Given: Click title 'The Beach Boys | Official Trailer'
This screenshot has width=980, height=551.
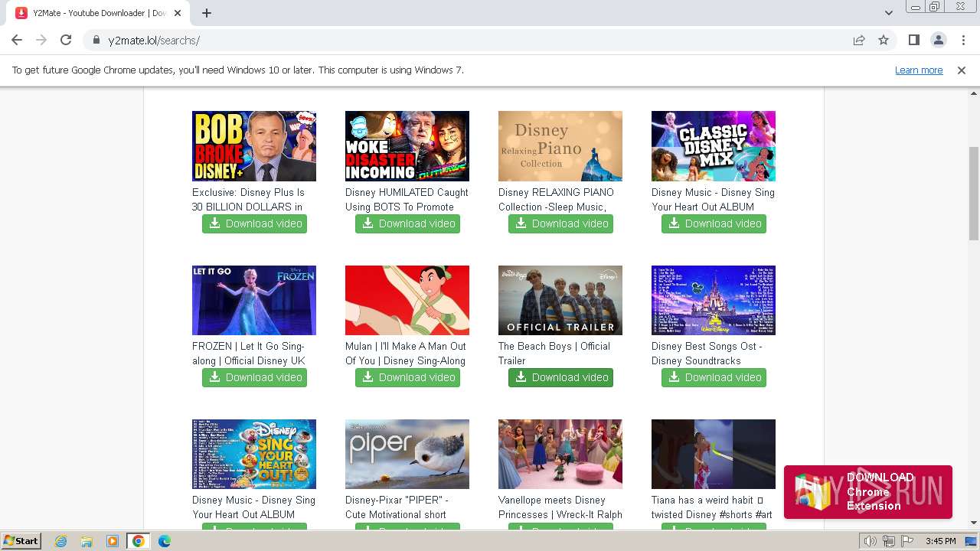Looking at the screenshot, I should pyautogui.click(x=554, y=354).
